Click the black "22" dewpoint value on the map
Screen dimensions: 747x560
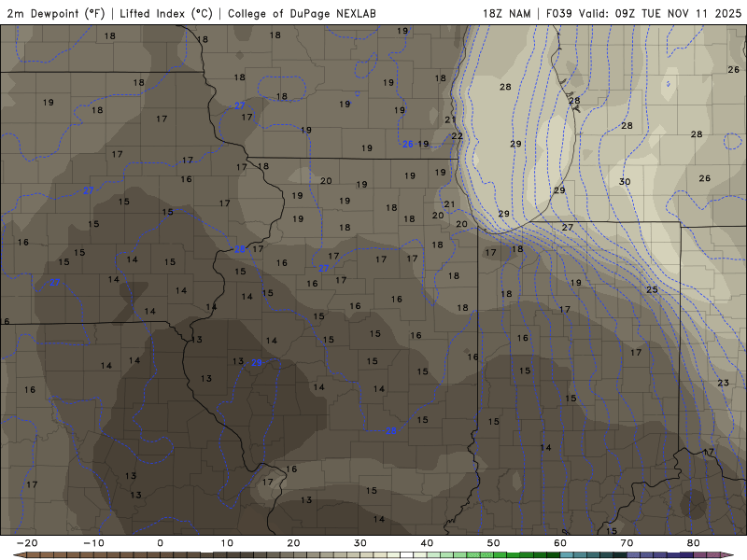[457, 136]
